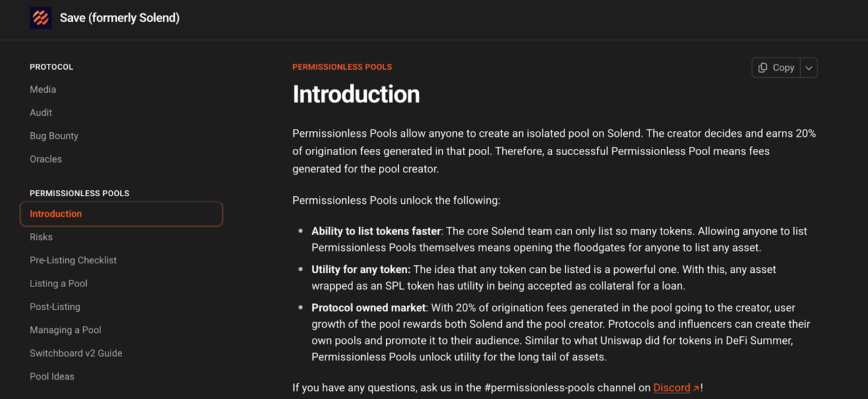Navigate to the Risks page
This screenshot has height=399, width=868.
41,237
